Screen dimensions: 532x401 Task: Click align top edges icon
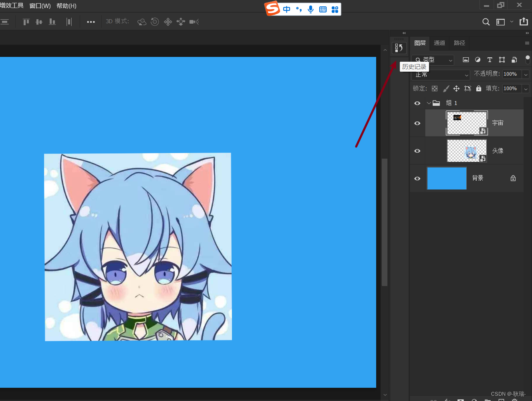(26, 22)
